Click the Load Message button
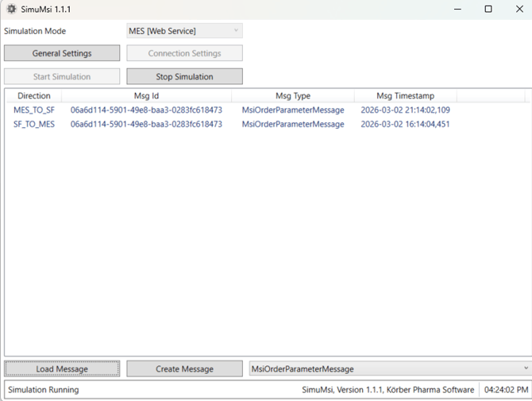 pyautogui.click(x=62, y=369)
